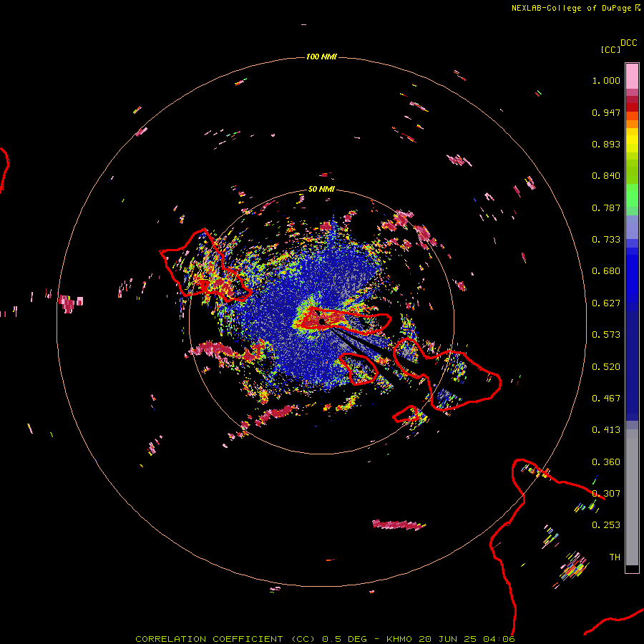Click the Correlation Coefficient caption at bottom
The width and height of the screenshot is (644, 644).
coord(325,639)
